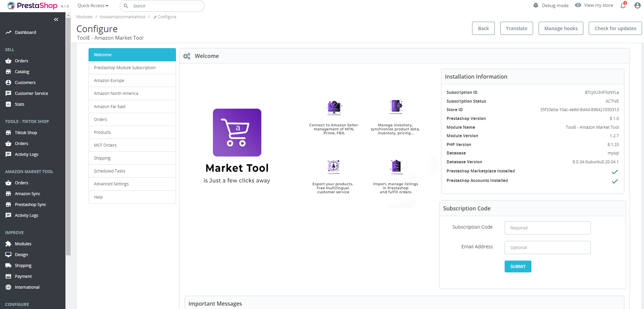Open the notifications bell icon
This screenshot has height=309, width=644.
coord(623,6)
